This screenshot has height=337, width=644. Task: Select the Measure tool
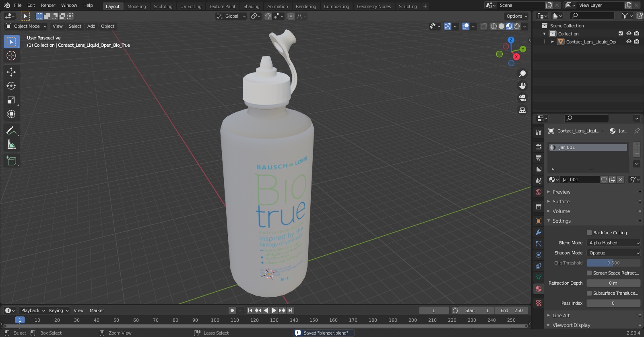(11, 145)
